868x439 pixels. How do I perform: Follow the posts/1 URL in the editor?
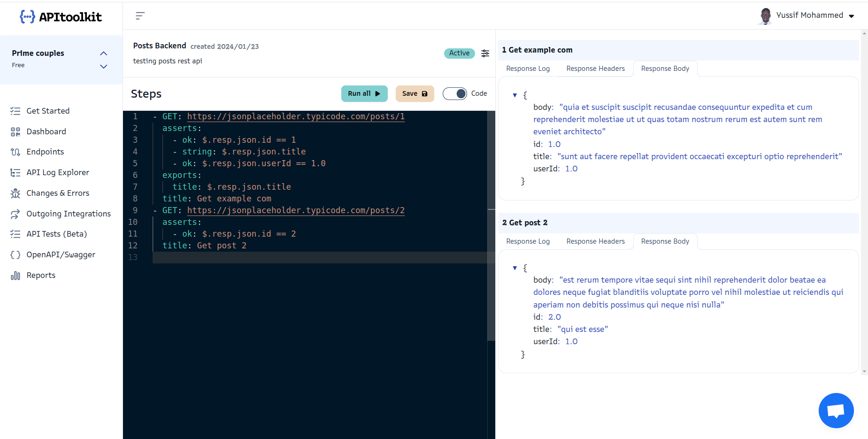click(x=296, y=116)
